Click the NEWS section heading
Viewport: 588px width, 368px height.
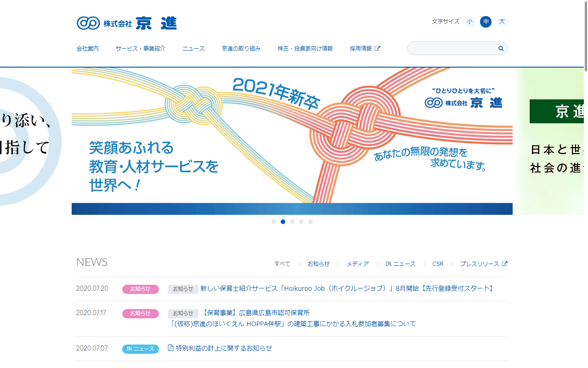point(92,262)
